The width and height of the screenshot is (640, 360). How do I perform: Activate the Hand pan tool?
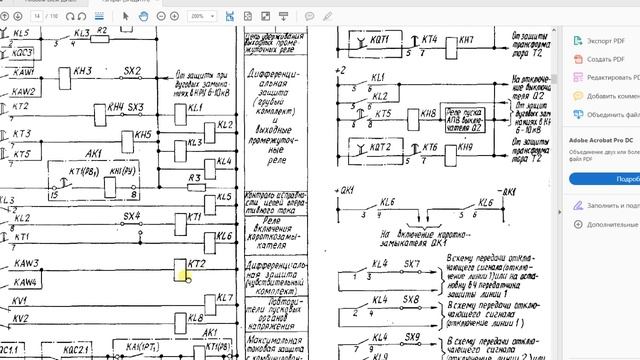click(143, 16)
